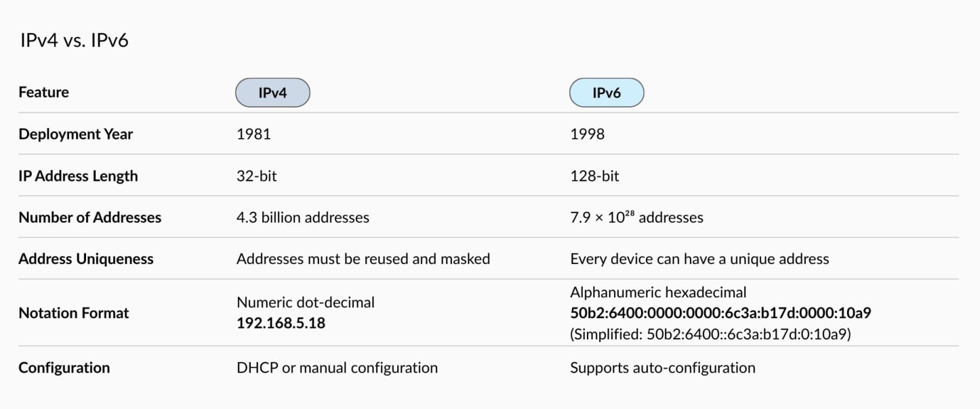
Task: Click the IPv6 pill badge header
Action: (607, 93)
